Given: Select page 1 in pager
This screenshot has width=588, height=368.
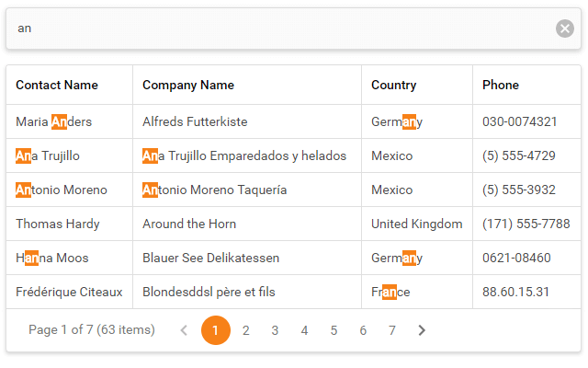Looking at the screenshot, I should [x=216, y=330].
